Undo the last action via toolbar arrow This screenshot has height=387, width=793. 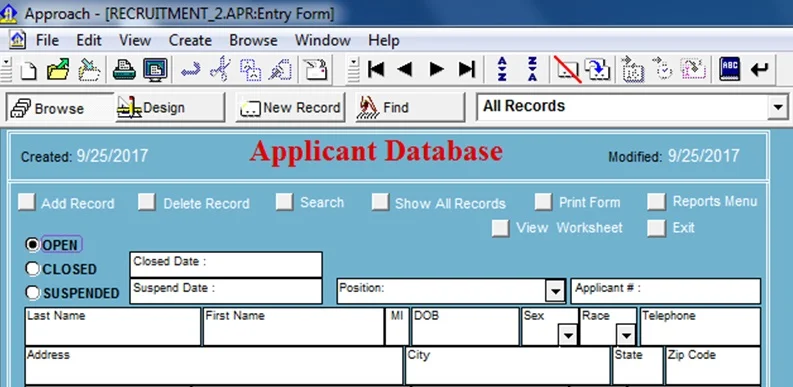(x=190, y=70)
